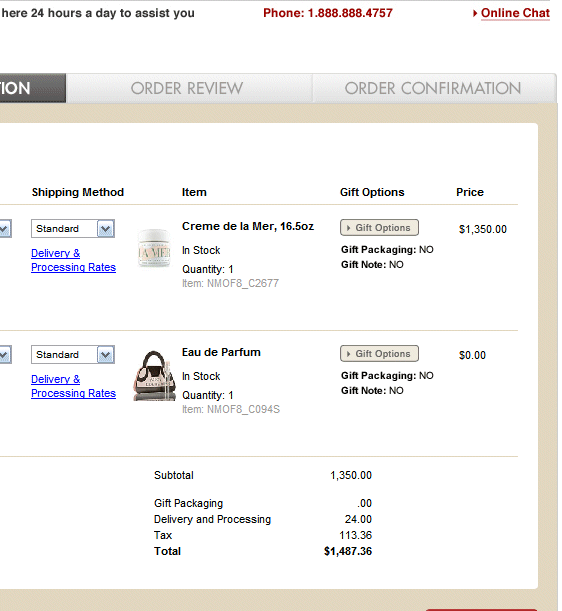562x611 pixels.
Task: Open the Online Chat link
Action: 515,13
